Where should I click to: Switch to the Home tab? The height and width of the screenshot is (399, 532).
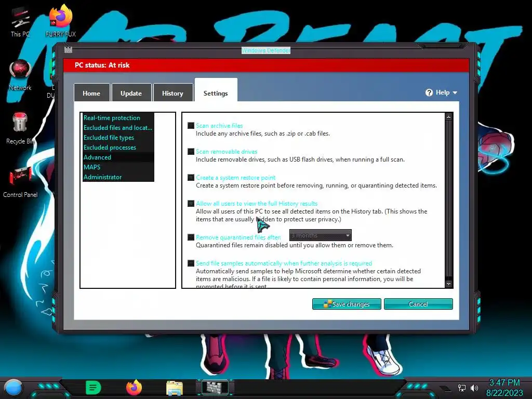91,93
